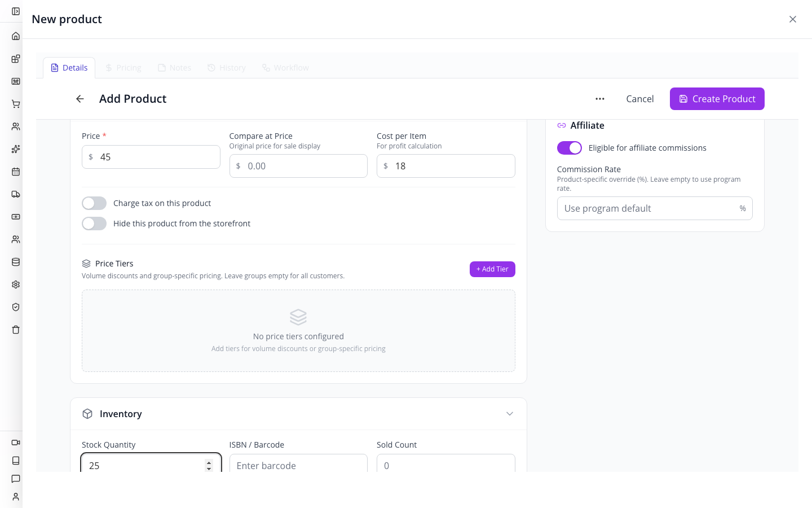Focus the Price input field

(x=151, y=157)
